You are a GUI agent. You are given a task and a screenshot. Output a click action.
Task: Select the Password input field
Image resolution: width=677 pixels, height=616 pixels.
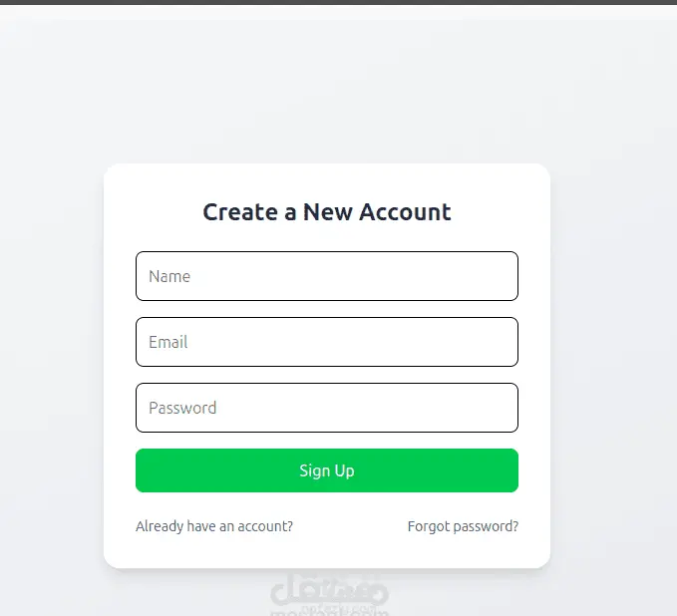[327, 408]
